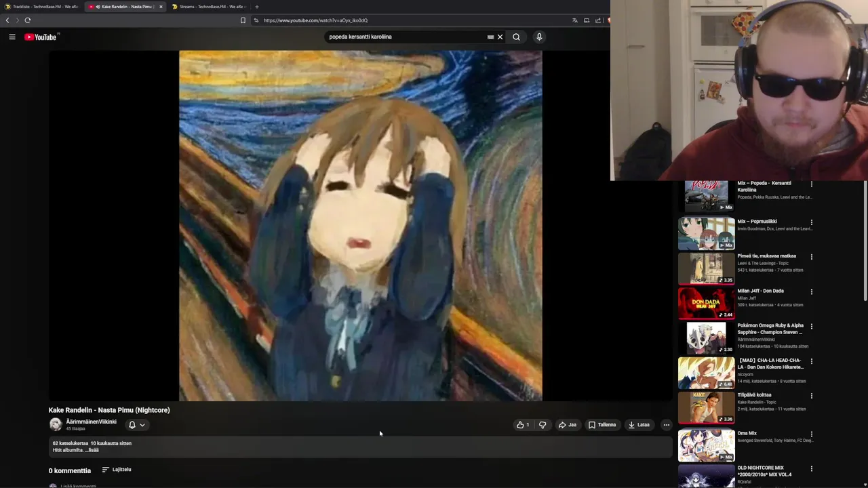Screen dimensions: 868x488
Task: Clear the search query with the X
Action: [x=500, y=37]
